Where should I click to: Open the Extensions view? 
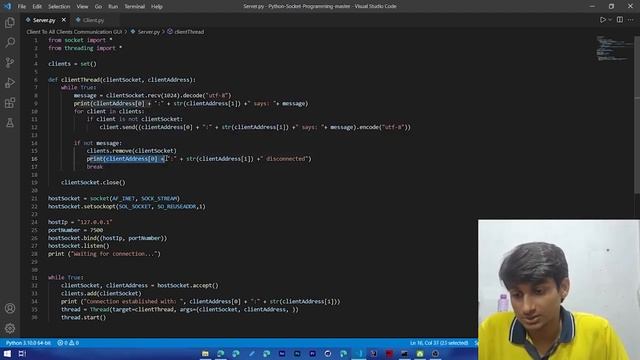pos(10,102)
